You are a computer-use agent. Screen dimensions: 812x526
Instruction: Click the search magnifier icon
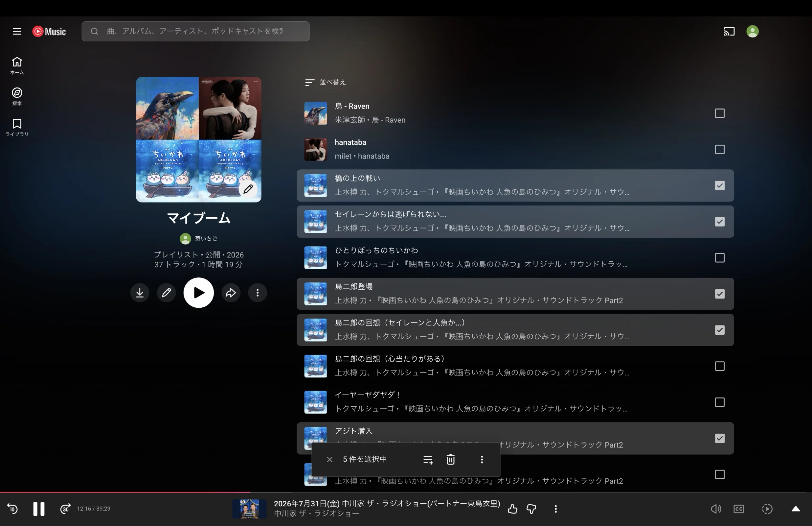[x=95, y=32]
